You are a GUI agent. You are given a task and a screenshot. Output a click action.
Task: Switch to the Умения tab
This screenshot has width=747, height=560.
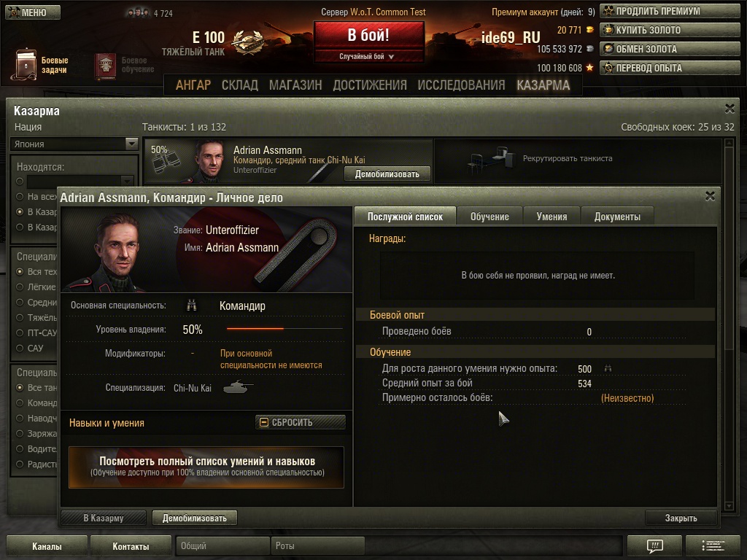pyautogui.click(x=551, y=217)
